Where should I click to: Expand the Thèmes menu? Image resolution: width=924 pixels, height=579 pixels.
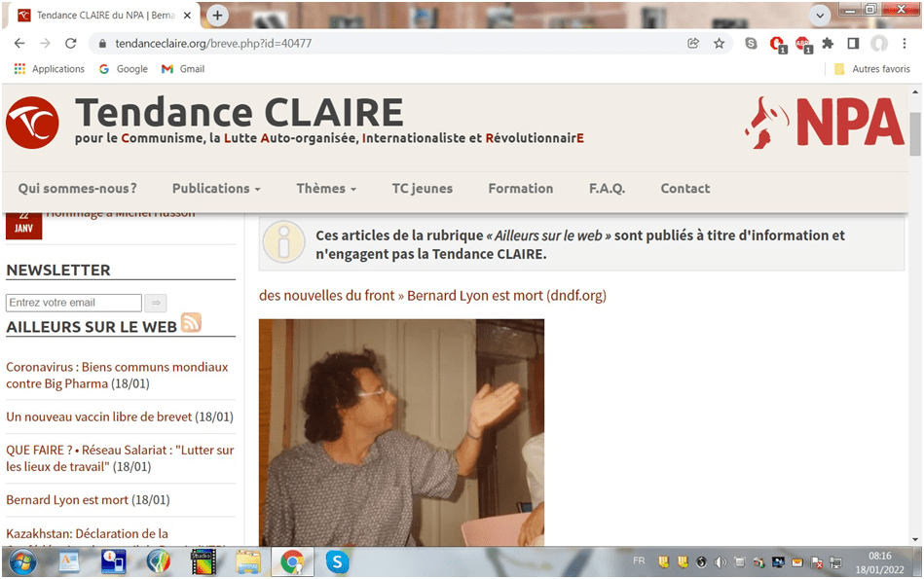(x=326, y=189)
